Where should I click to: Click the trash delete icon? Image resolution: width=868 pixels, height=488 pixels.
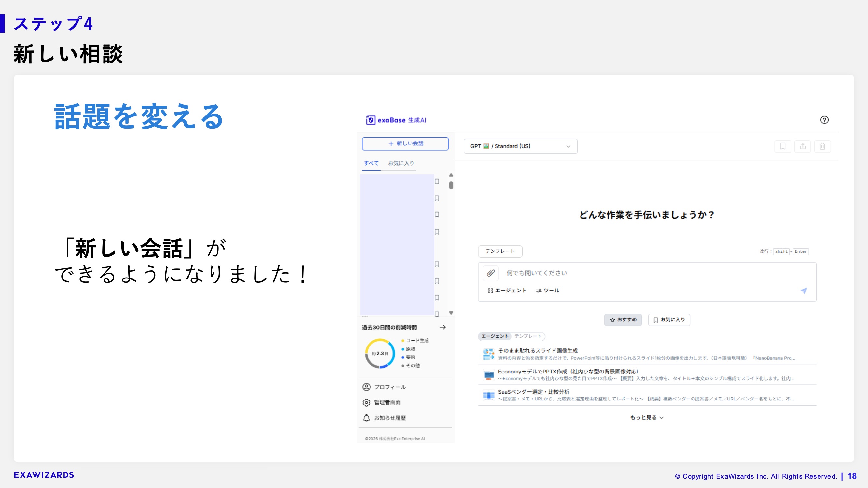822,146
